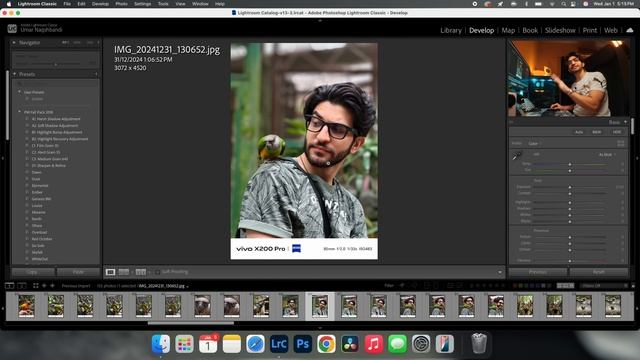This screenshot has width=640, height=360.
Task: Open Google Chrome from the Dock
Action: [326, 344]
